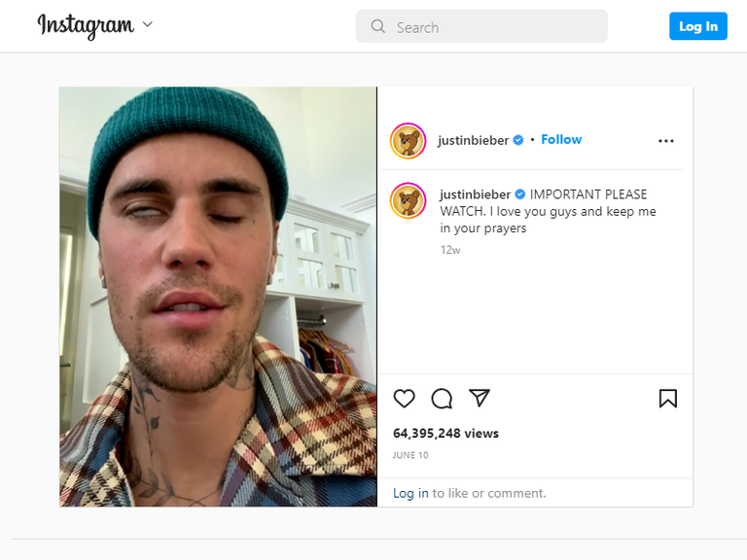Share the post with paper plane icon
This screenshot has height=560, width=747.
[480, 398]
